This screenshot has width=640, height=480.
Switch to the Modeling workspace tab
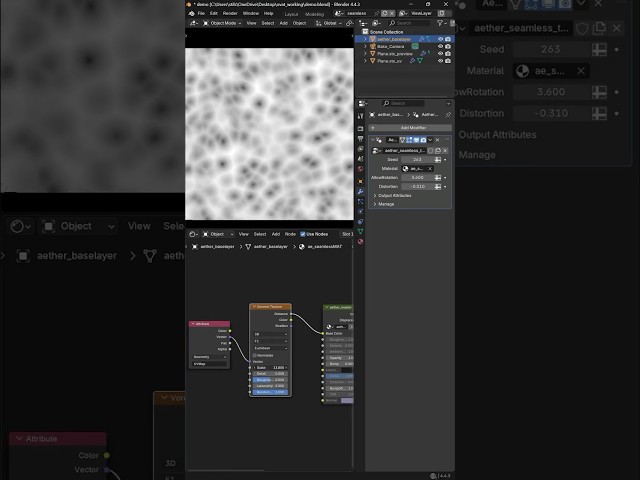click(x=314, y=14)
